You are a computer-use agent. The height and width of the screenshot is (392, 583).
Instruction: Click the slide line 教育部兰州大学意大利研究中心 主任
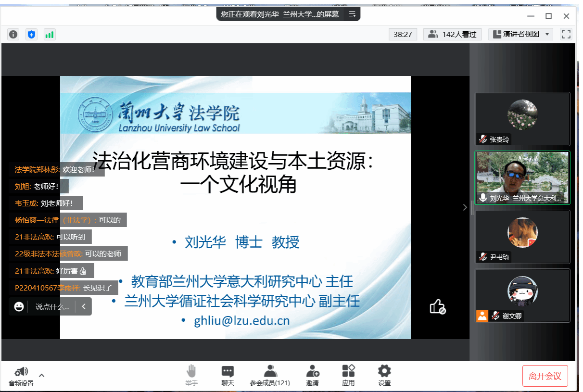pos(242,281)
